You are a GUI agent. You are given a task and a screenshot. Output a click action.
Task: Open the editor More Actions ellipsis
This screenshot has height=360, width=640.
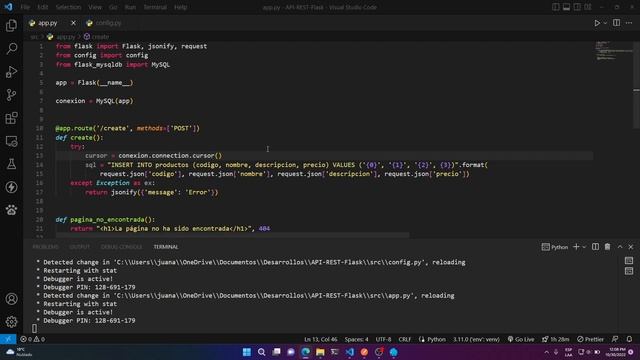click(629, 23)
